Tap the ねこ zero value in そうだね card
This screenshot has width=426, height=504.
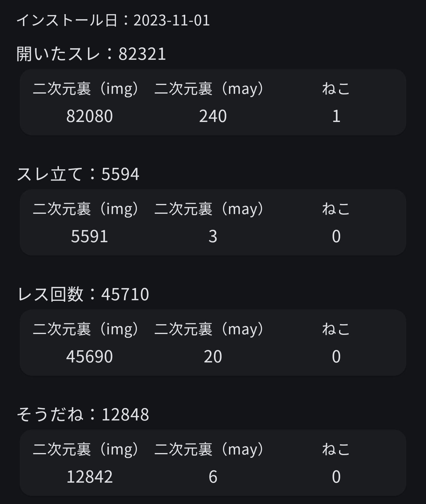click(336, 477)
